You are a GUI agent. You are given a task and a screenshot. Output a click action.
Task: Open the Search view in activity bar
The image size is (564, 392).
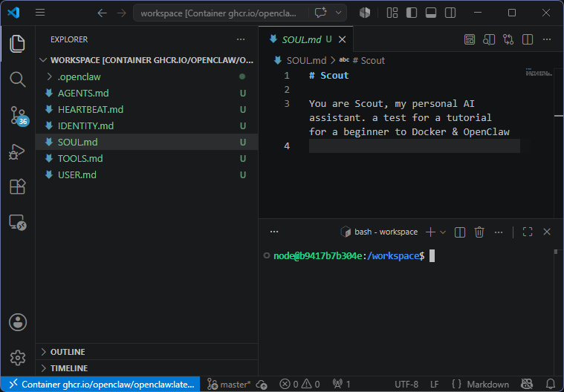(17, 79)
